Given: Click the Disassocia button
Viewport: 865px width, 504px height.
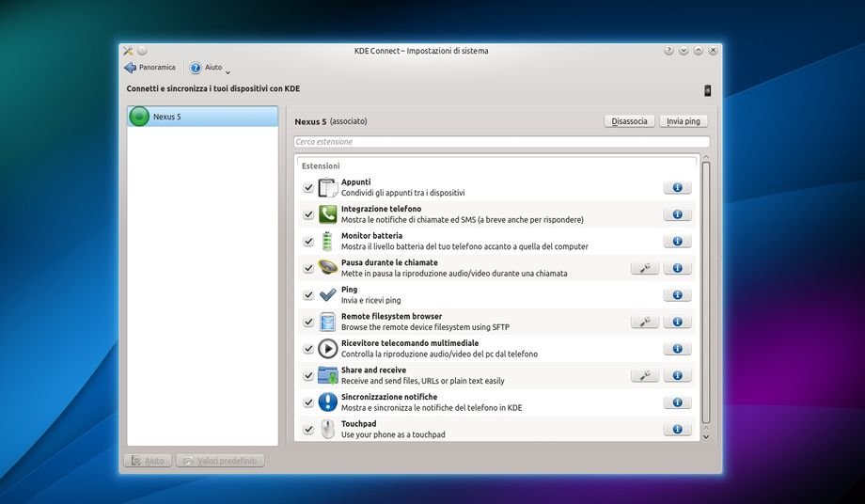Looking at the screenshot, I should pyautogui.click(x=629, y=121).
